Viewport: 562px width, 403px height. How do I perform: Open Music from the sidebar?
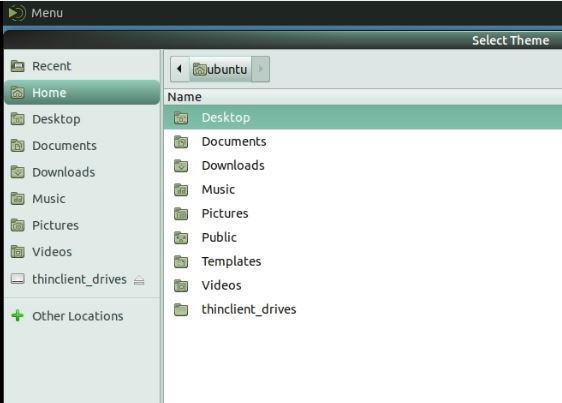tap(82, 199)
